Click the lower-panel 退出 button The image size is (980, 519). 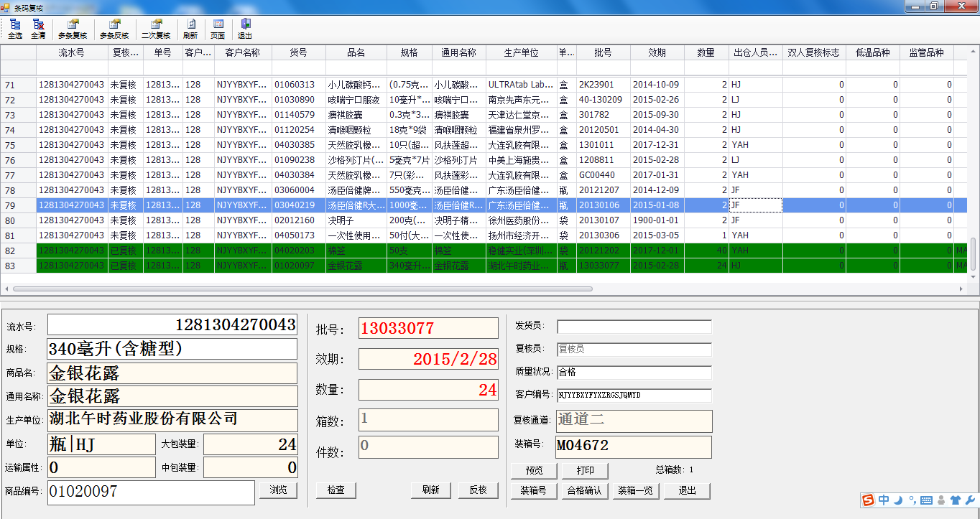point(687,491)
